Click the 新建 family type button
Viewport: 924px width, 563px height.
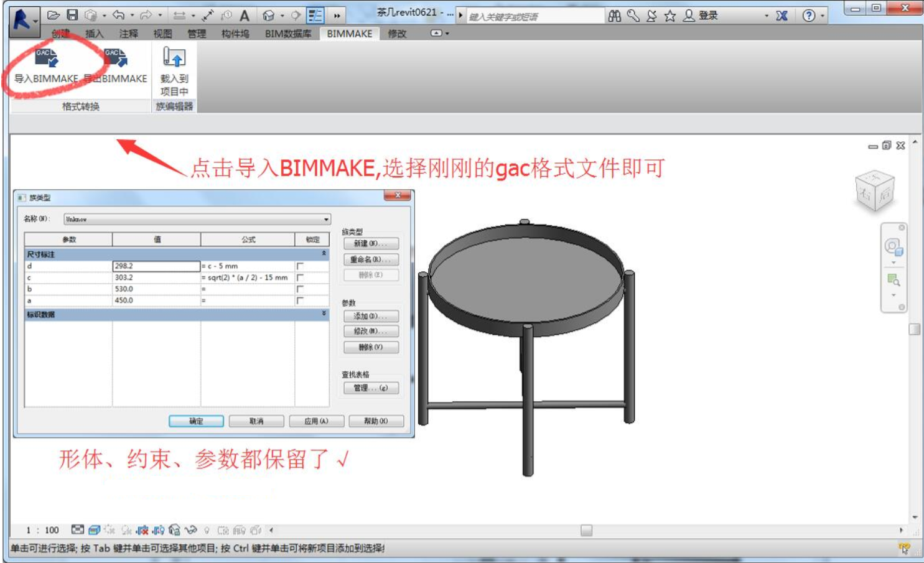371,244
